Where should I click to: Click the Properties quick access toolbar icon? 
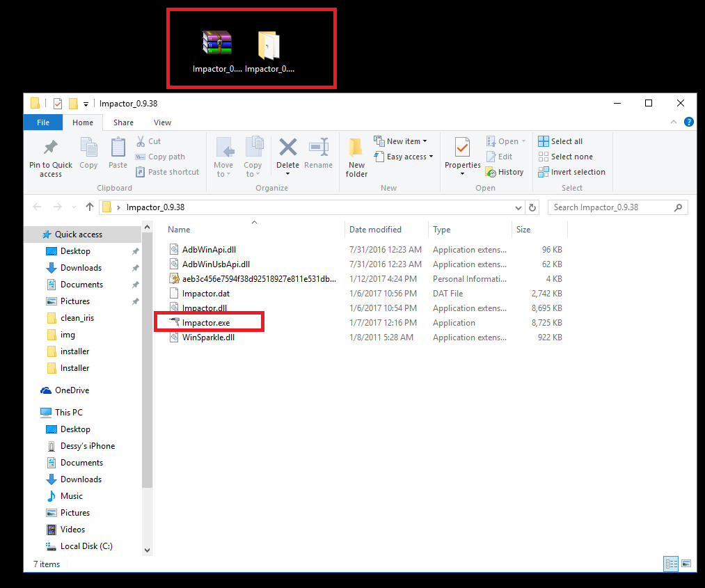coord(58,104)
